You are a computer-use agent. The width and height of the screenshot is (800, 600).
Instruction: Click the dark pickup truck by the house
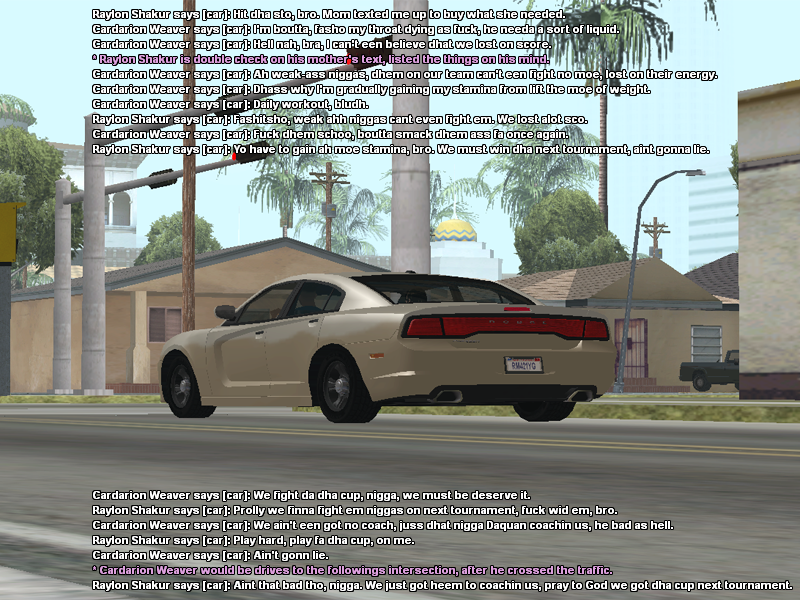point(709,371)
